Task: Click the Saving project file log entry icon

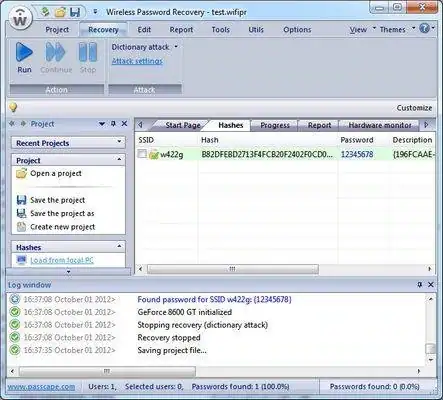Action: pyautogui.click(x=14, y=350)
